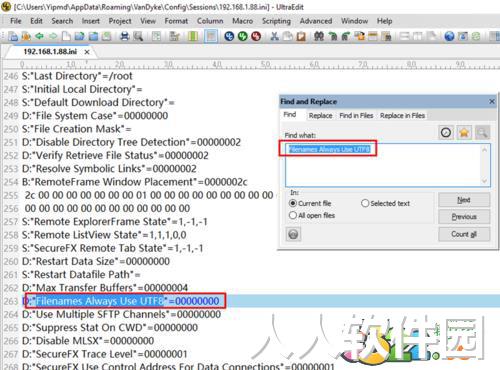The height and width of the screenshot is (370, 500).
Task: Open the View menu
Action: pos(148,21)
